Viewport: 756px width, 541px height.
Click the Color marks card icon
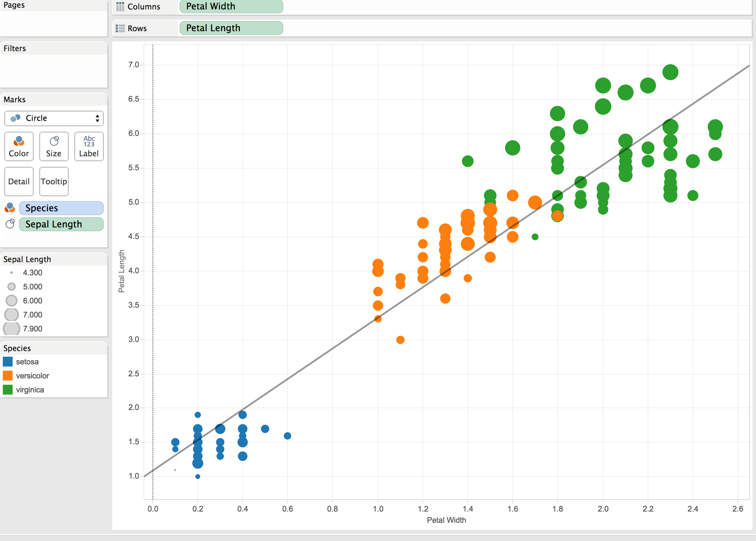pos(19,142)
